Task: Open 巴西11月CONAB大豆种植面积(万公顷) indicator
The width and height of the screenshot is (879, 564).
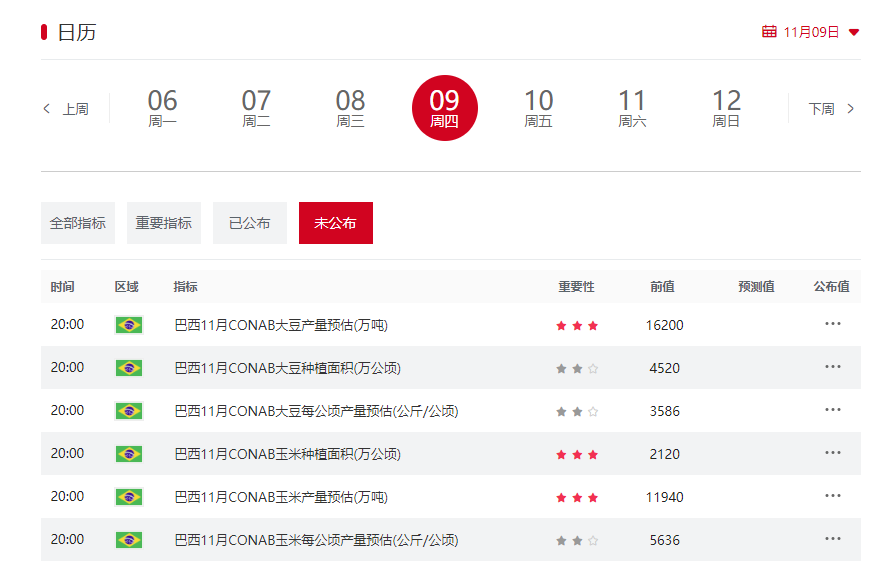Action: (288, 368)
